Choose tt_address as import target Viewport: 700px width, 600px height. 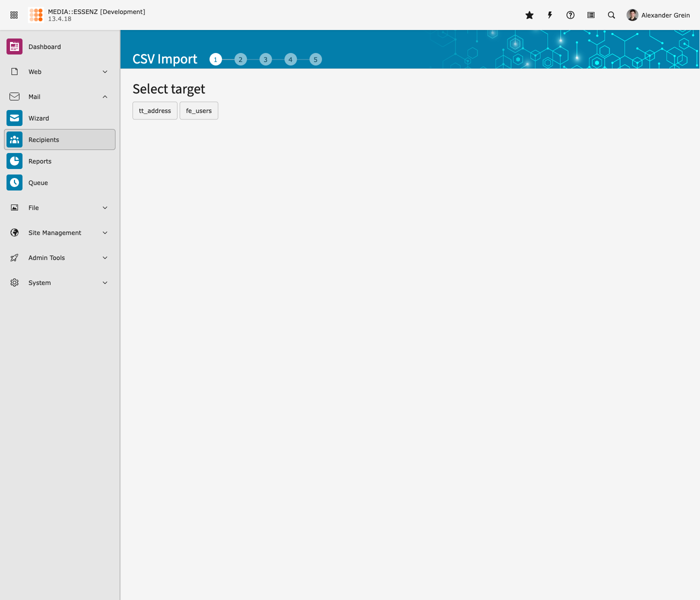[155, 110]
